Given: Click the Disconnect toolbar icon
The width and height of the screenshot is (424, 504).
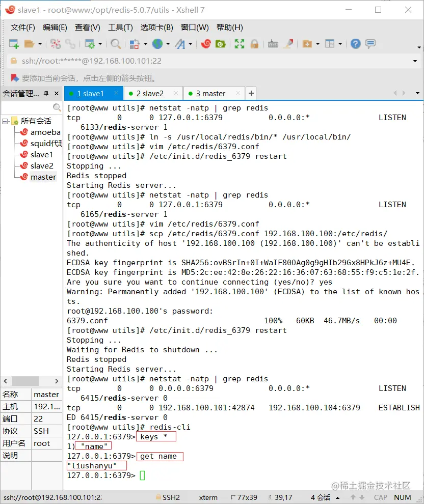Looking at the screenshot, I should click(x=56, y=44).
